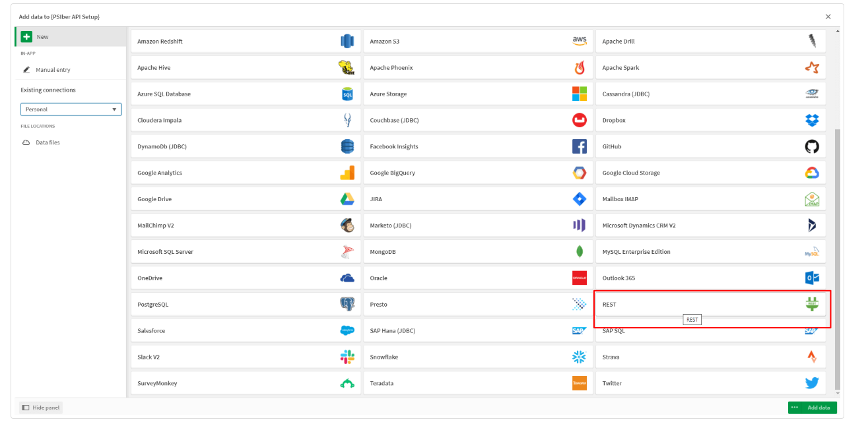Click the REST connector plug icon
The image size is (868, 426).
click(811, 304)
